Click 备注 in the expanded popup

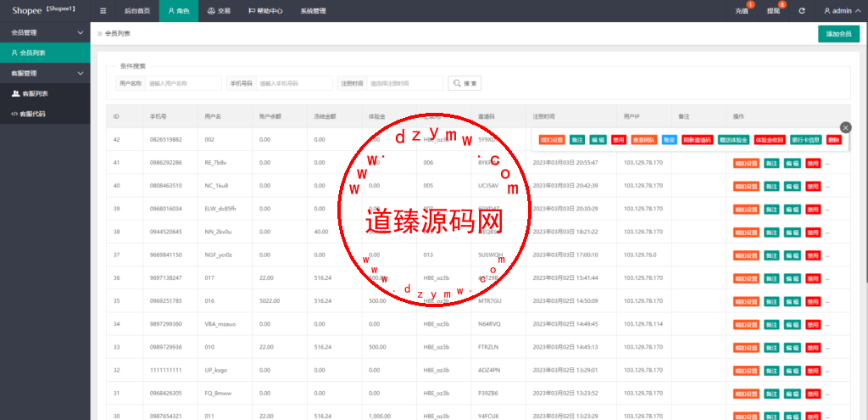[x=576, y=140]
